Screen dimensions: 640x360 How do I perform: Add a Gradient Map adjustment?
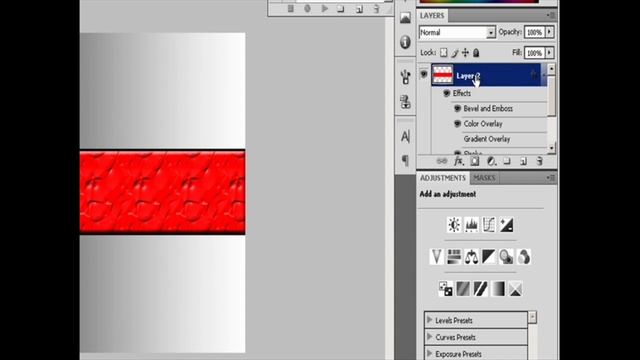pyautogui.click(x=498, y=289)
